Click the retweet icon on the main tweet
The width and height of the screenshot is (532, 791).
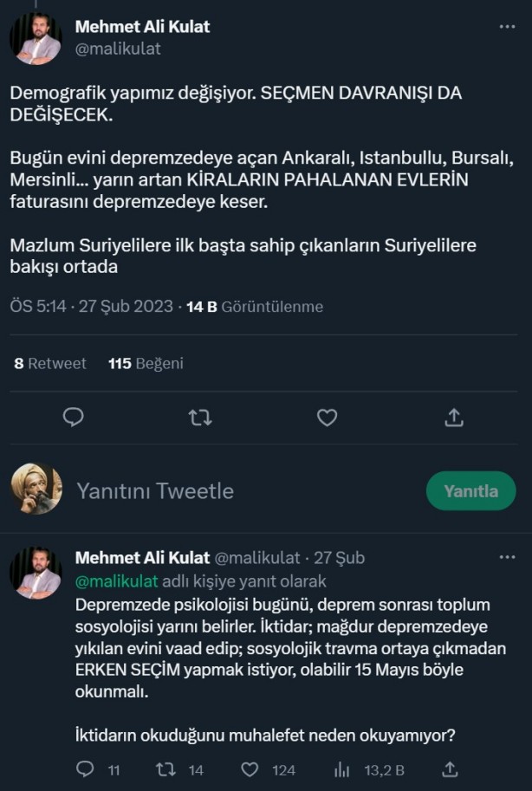pos(200,418)
